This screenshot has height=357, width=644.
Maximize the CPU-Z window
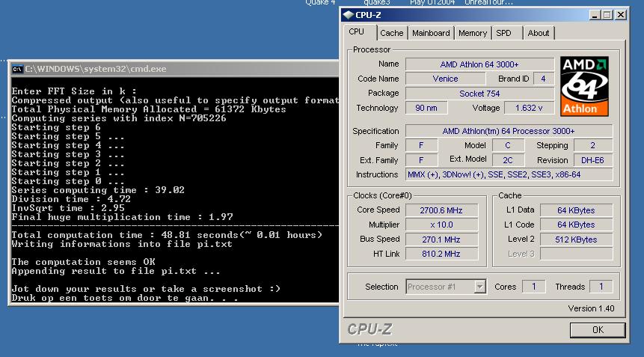click(607, 15)
